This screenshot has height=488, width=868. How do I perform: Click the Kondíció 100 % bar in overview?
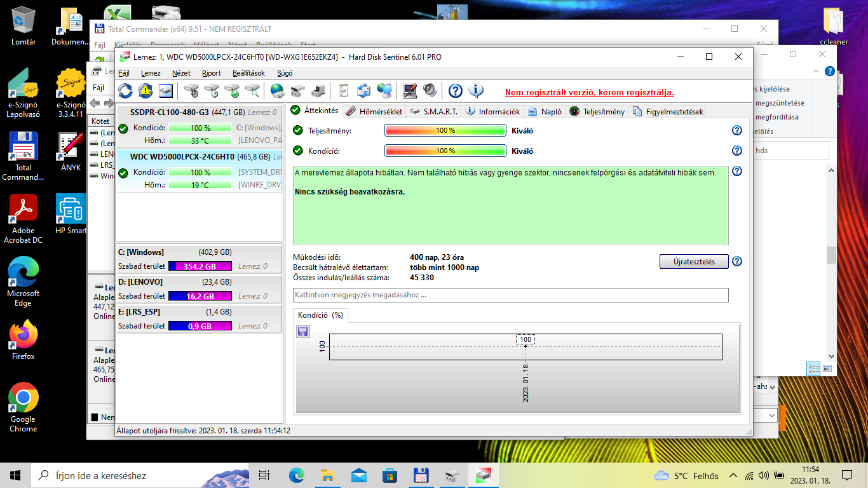pyautogui.click(x=445, y=151)
